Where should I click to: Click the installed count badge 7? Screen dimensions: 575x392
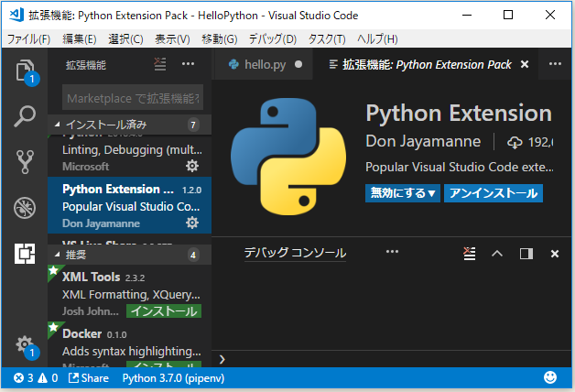193,125
